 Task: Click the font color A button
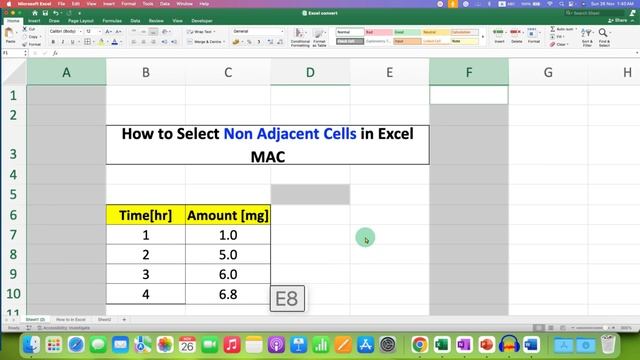115,42
